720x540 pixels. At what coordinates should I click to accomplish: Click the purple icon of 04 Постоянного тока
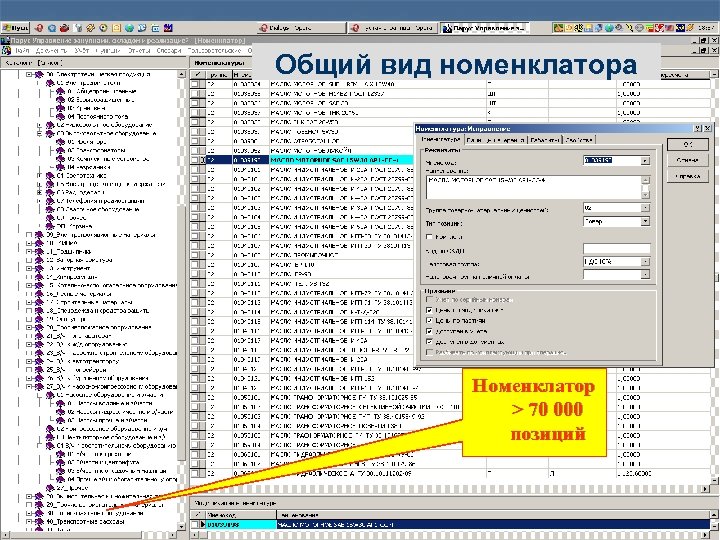tap(60, 117)
